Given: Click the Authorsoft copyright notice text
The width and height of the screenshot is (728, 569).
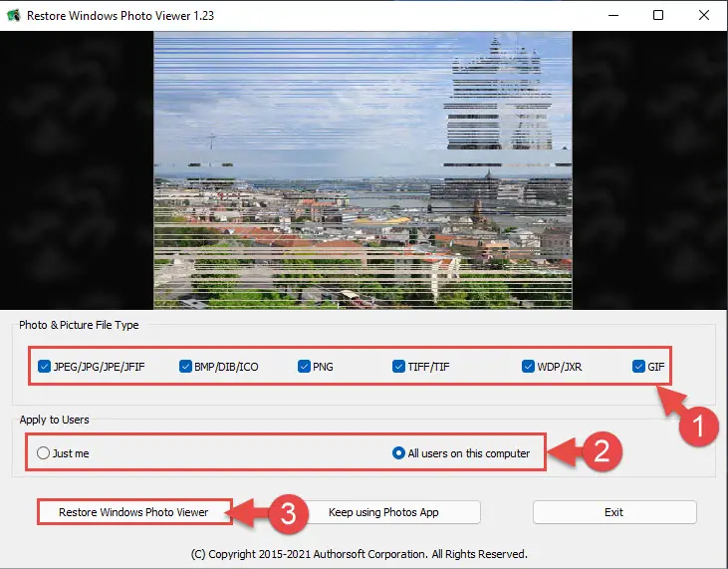Looking at the screenshot, I should pos(360,554).
